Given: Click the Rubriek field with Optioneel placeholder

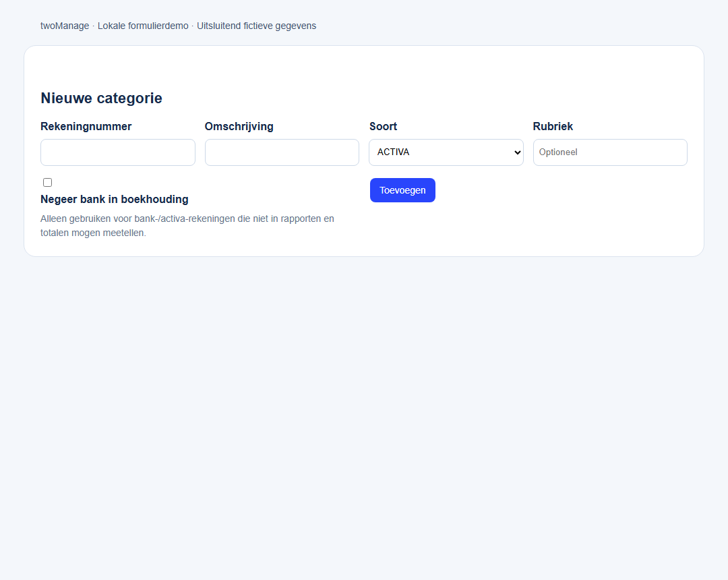Looking at the screenshot, I should [610, 152].
